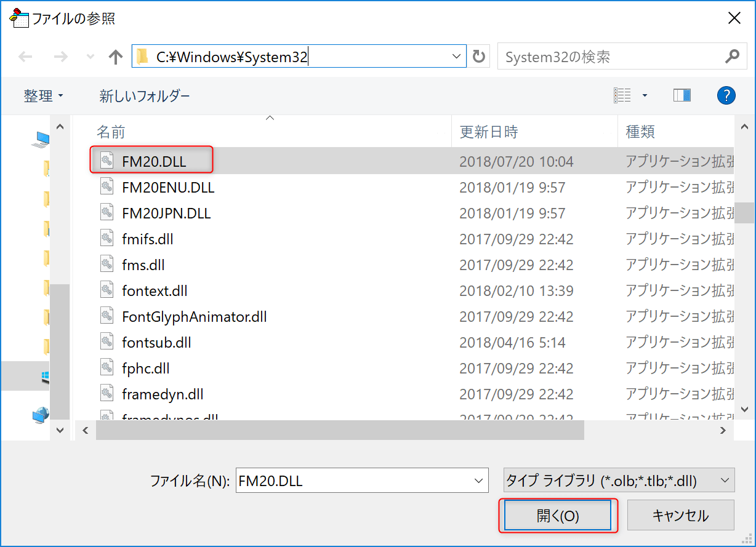Click the search magnifier icon

click(732, 57)
